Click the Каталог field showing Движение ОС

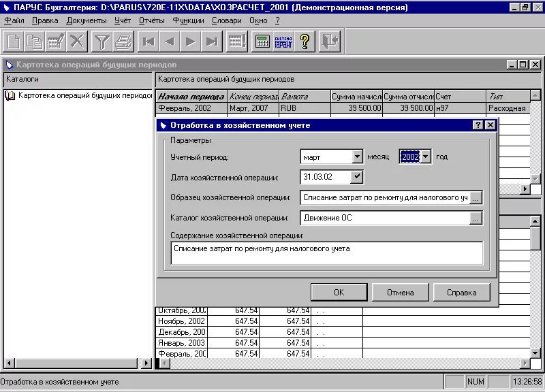385,218
